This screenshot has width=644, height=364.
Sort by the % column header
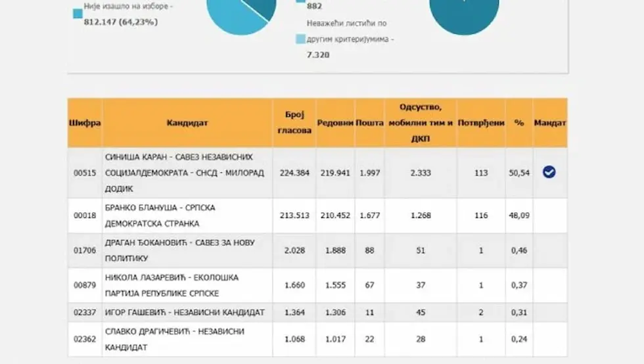pos(519,123)
